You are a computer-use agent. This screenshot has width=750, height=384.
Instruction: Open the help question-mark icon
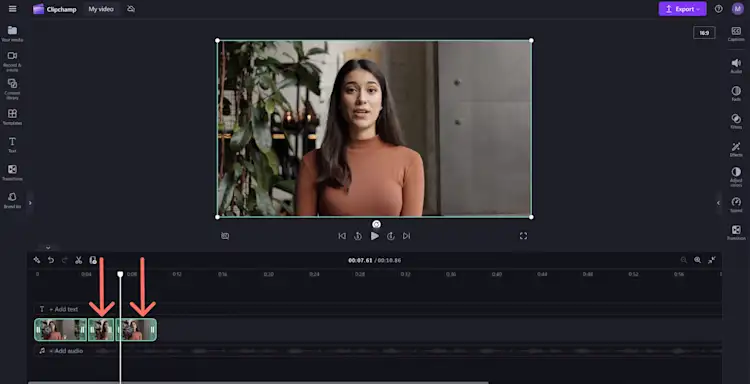(x=718, y=9)
